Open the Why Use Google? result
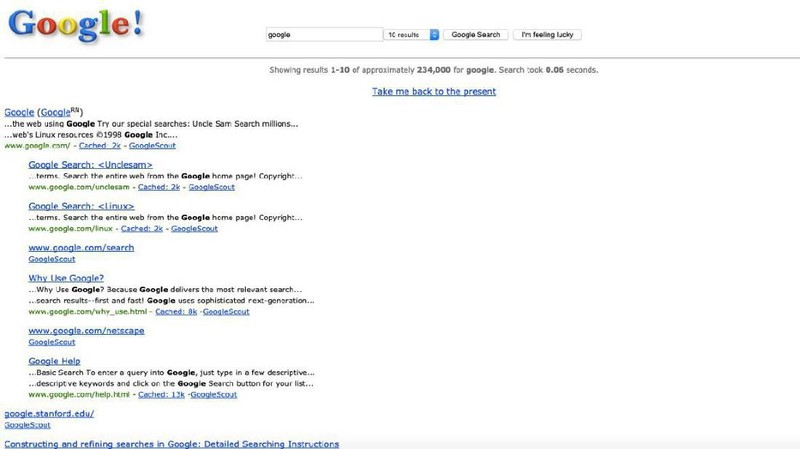The image size is (800, 449). pyautogui.click(x=66, y=277)
